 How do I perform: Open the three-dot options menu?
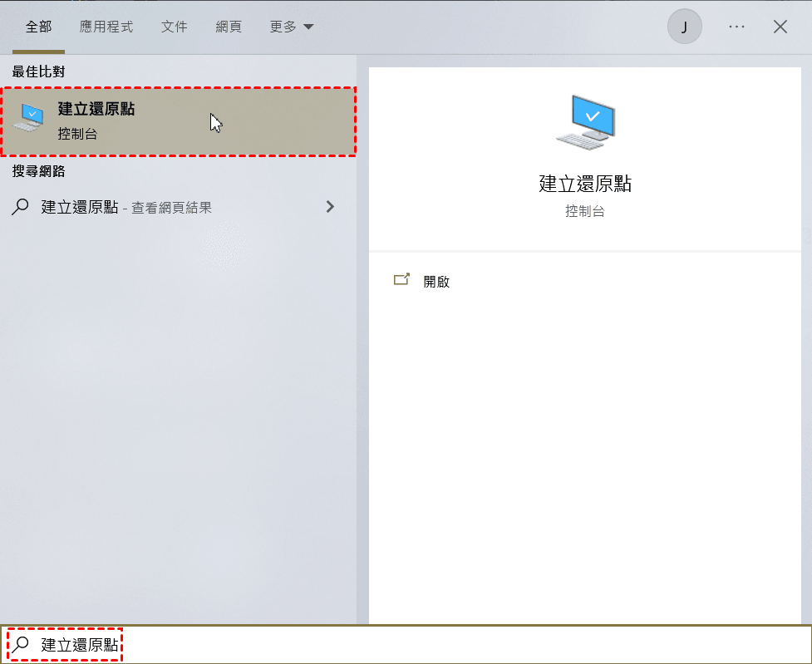point(736,27)
